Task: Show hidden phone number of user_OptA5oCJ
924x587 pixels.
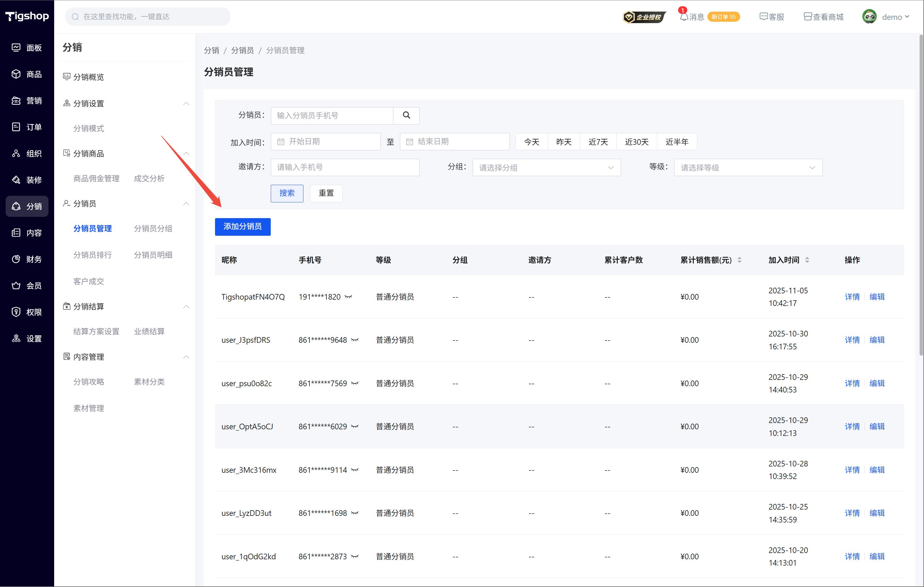Action: pos(354,426)
